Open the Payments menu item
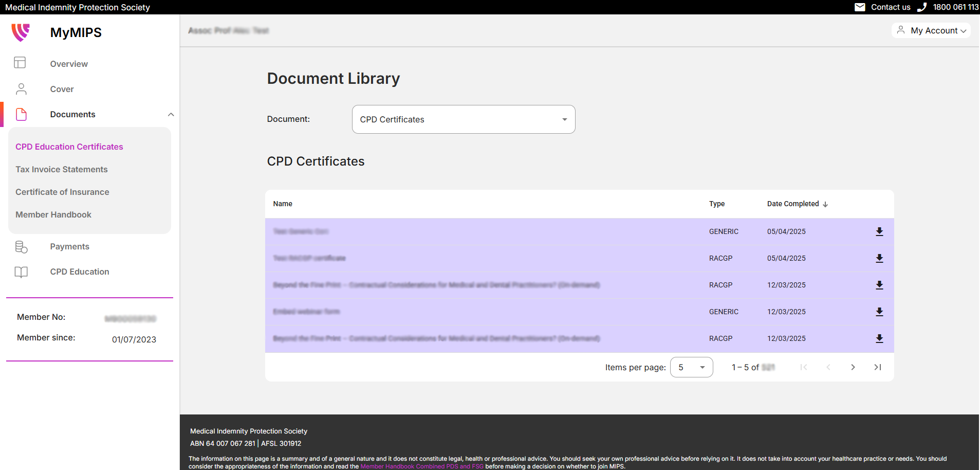Image resolution: width=980 pixels, height=470 pixels. pos(69,246)
